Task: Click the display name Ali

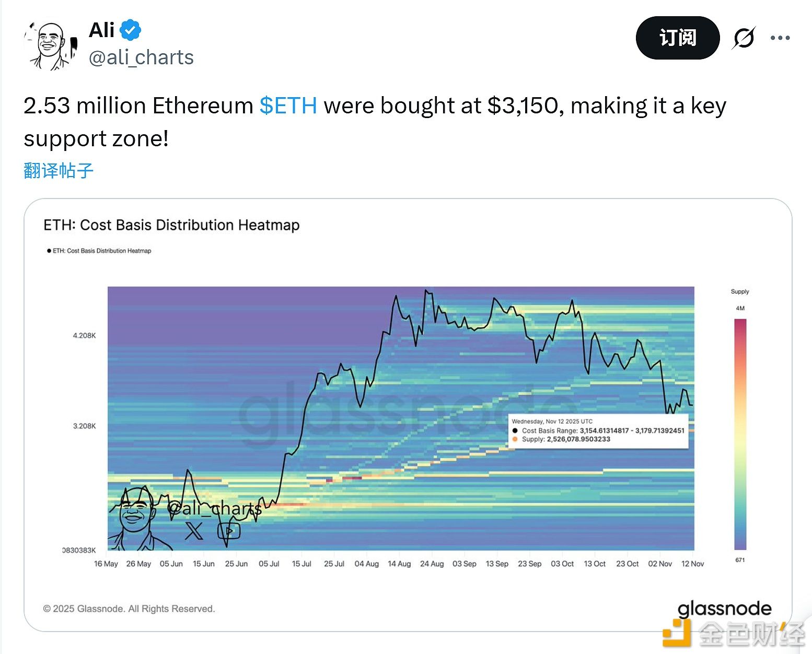Action: pos(101,30)
